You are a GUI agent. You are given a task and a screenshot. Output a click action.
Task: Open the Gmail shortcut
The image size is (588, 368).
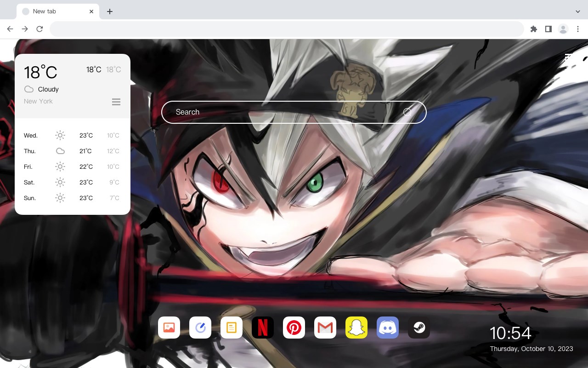click(x=325, y=328)
